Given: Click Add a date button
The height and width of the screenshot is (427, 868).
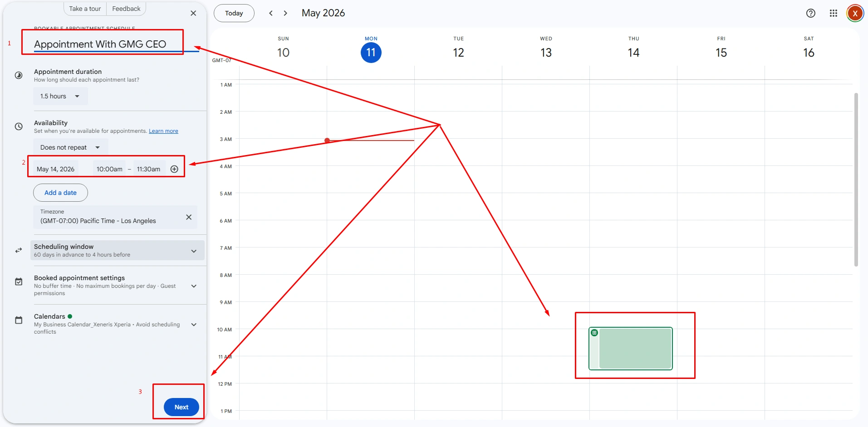Looking at the screenshot, I should pyautogui.click(x=60, y=193).
